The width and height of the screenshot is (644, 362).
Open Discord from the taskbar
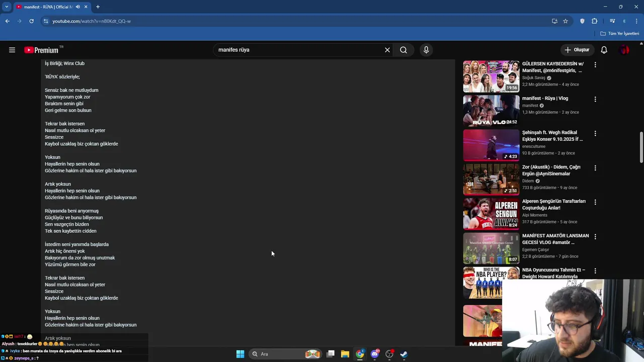tap(374, 354)
